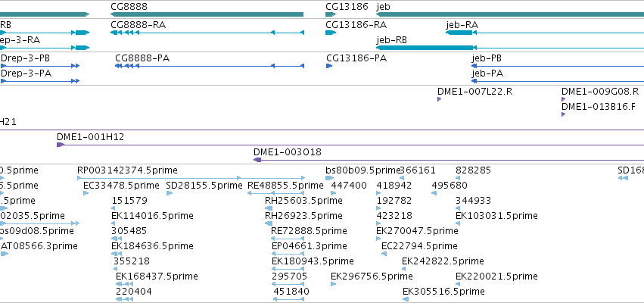Viewport: 644px width, 303px height.
Task: Select the EK305516.5prime EST marker
Action: coord(406,299)
